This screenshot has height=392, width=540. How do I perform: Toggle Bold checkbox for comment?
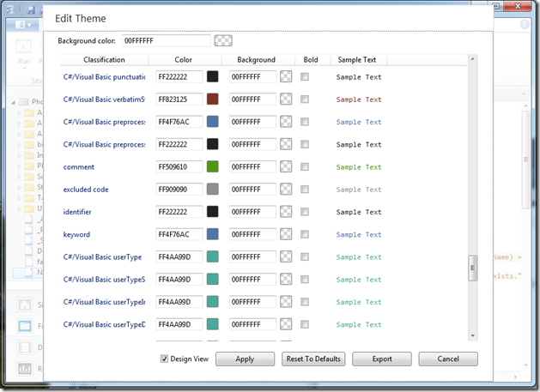click(x=305, y=166)
